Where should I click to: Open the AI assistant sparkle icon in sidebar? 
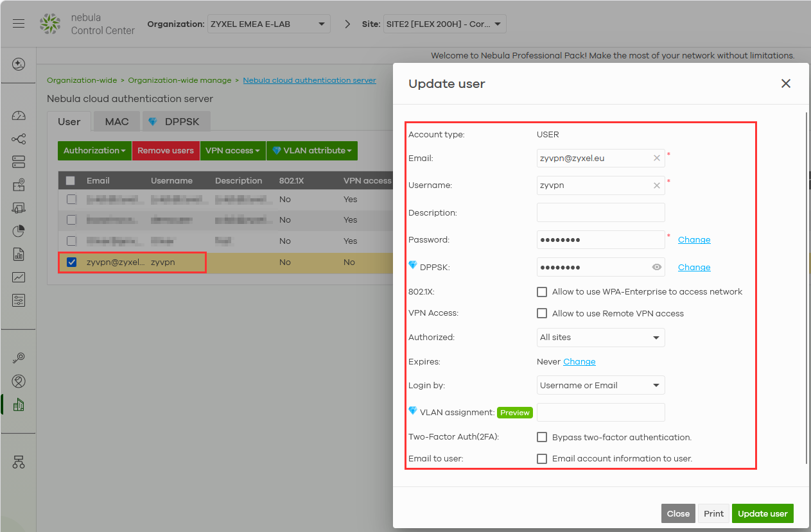click(19, 64)
